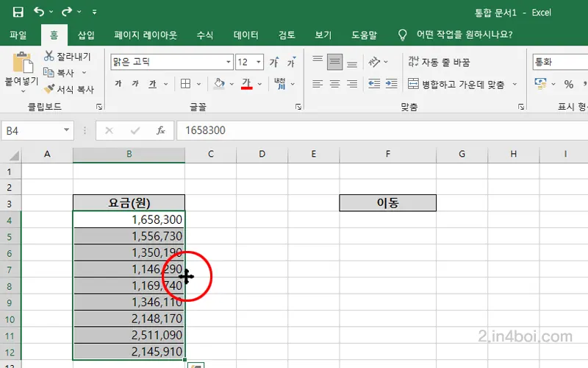
Task: Switch to the 보기 tab
Action: [323, 35]
